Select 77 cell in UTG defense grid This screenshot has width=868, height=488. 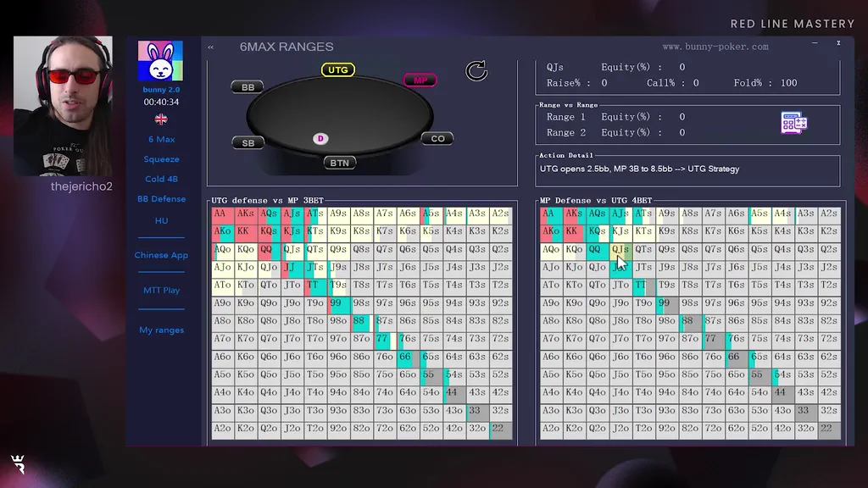[x=385, y=339]
